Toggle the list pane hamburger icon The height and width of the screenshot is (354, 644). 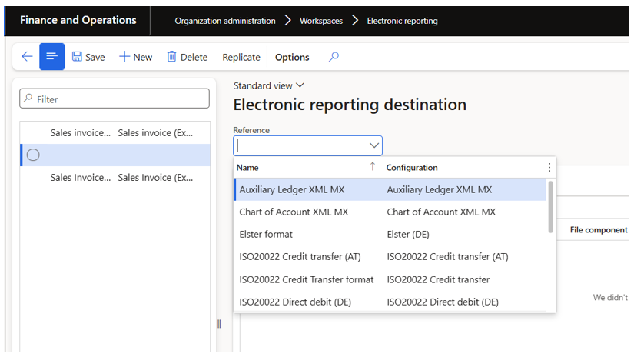pos(51,56)
